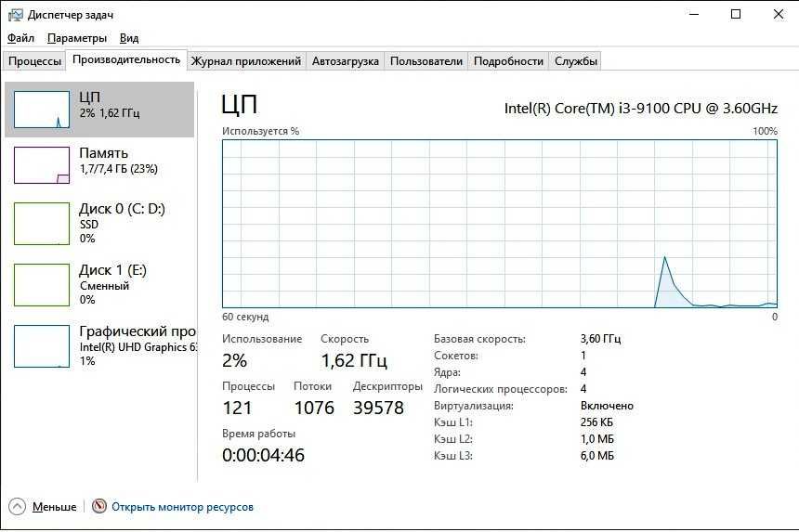Image resolution: width=799 pixels, height=532 pixels.
Task: Click the resource monitor icon
Action: 99,506
